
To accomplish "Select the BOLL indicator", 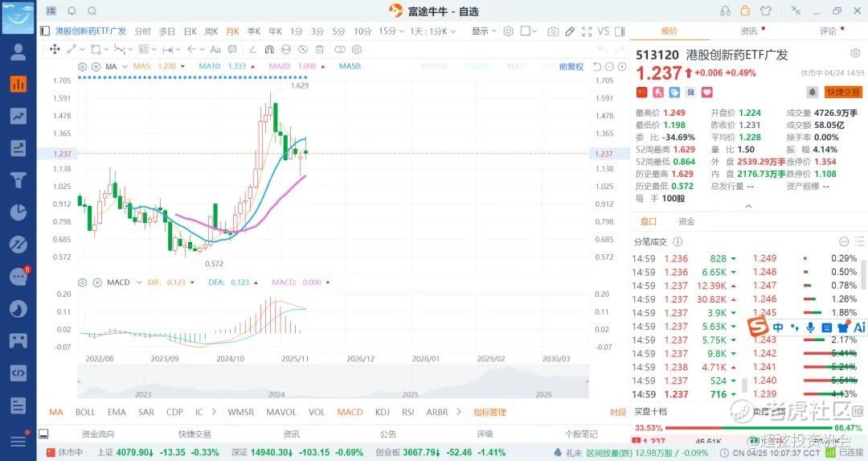I will [85, 412].
